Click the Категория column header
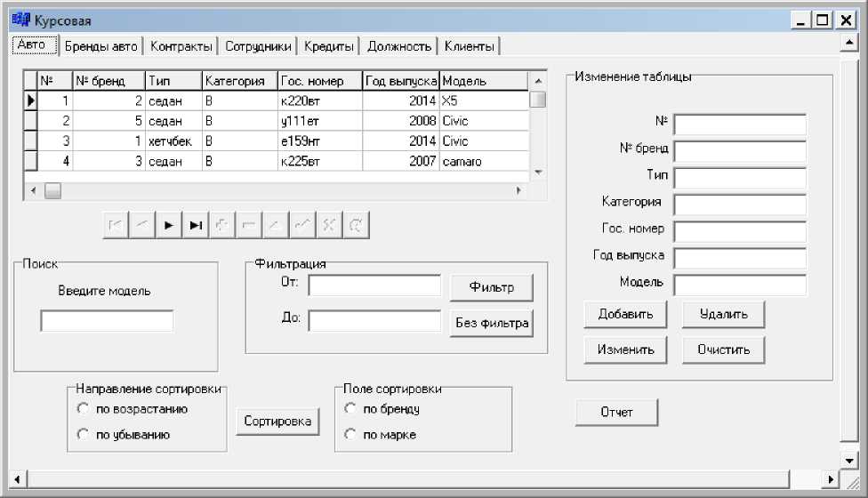This screenshot has height=498, width=868. click(240, 81)
